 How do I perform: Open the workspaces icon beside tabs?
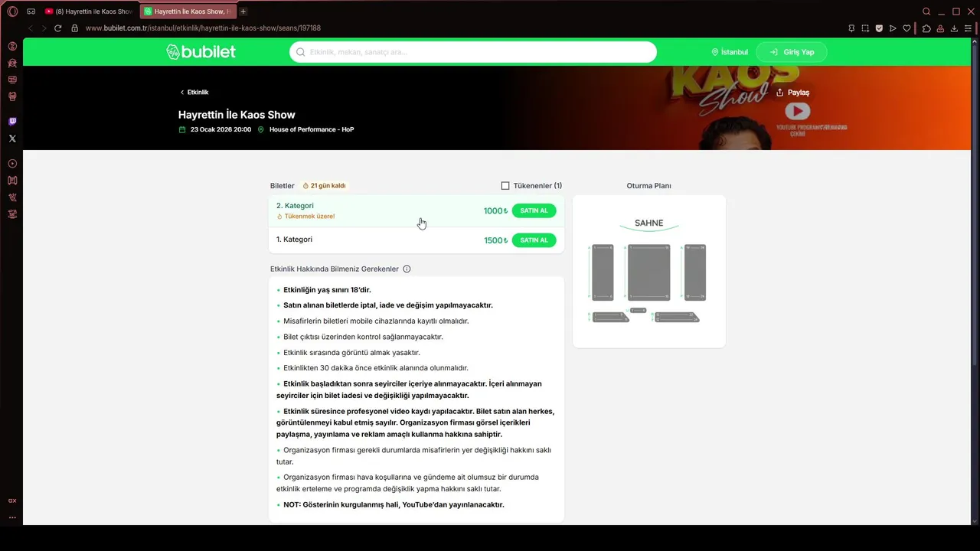click(31, 11)
